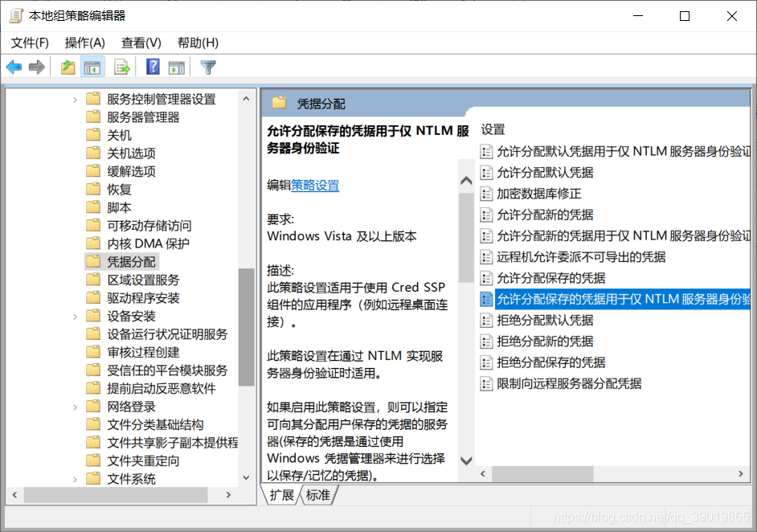Click the icon beside 拒绝分配保存的凭据
757x532 pixels.
(486, 362)
